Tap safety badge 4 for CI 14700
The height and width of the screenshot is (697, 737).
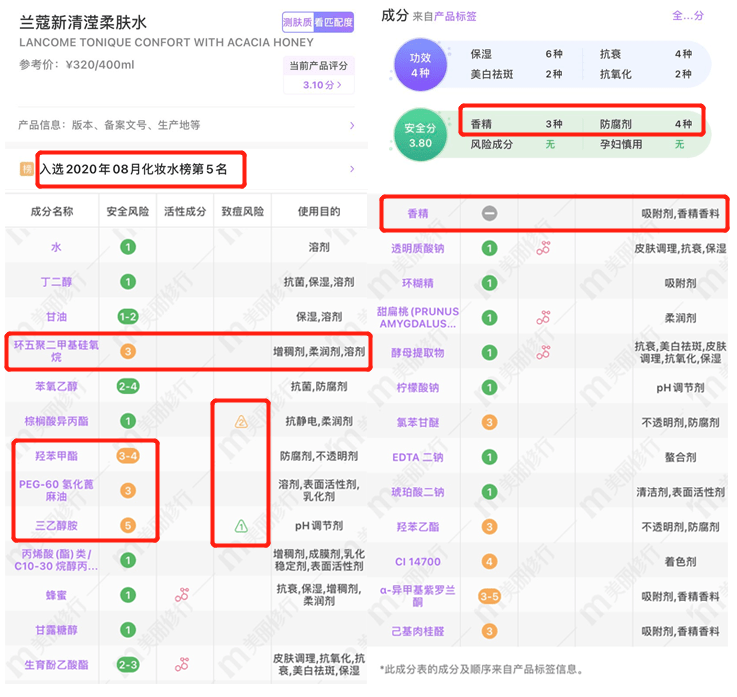pyautogui.click(x=489, y=562)
